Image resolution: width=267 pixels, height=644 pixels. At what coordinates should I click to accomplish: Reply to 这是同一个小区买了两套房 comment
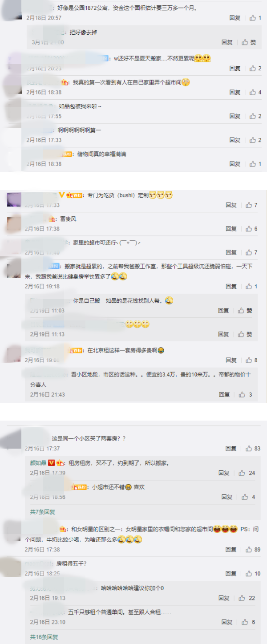(231, 449)
